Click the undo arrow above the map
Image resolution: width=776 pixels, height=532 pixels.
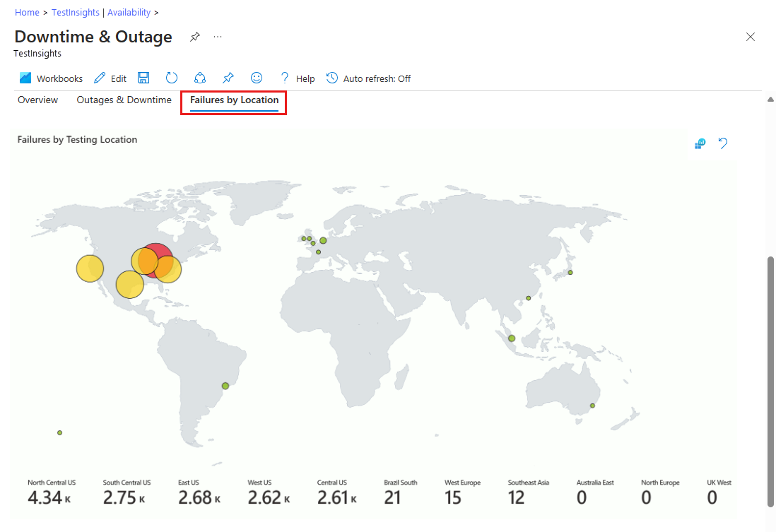coord(723,143)
